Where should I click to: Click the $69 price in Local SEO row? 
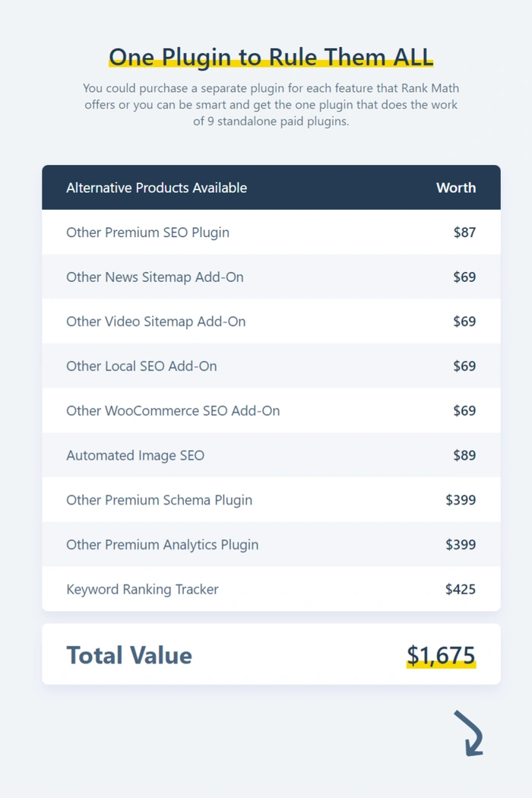pyautogui.click(x=464, y=366)
